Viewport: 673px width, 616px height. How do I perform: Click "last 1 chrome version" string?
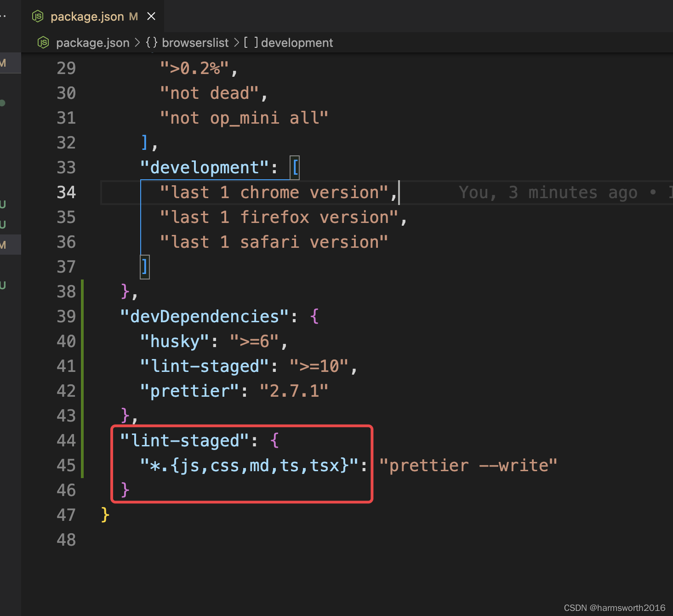[274, 193]
